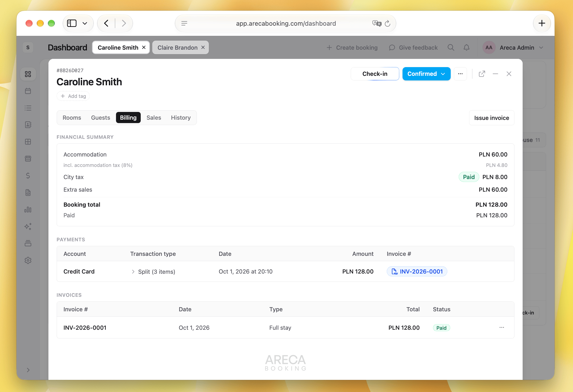Open the bar chart reports icon
The width and height of the screenshot is (573, 392).
(28, 209)
